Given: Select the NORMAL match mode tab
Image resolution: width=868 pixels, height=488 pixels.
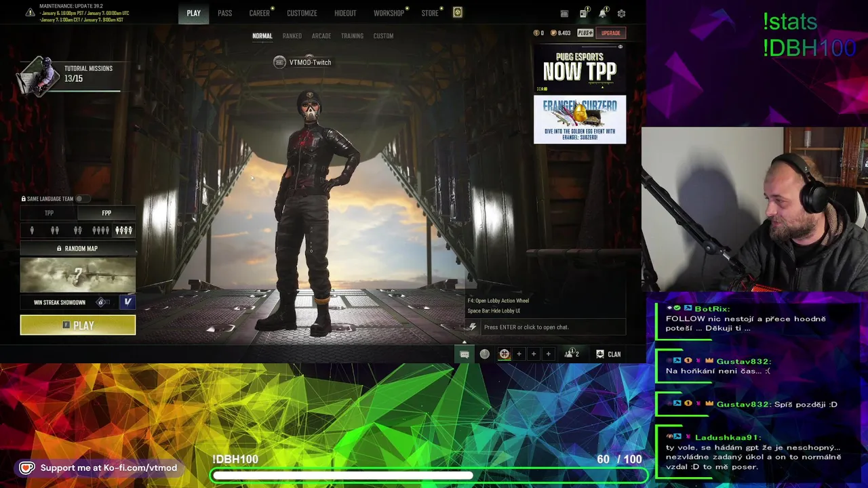Looking at the screenshot, I should 262,36.
